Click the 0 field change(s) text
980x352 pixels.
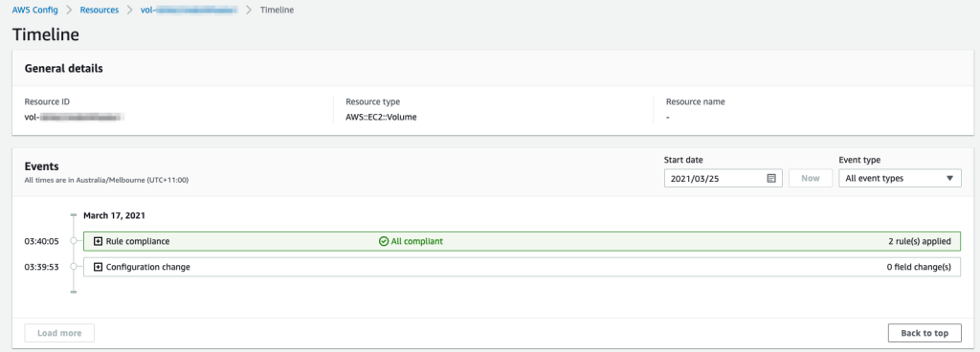(x=919, y=267)
